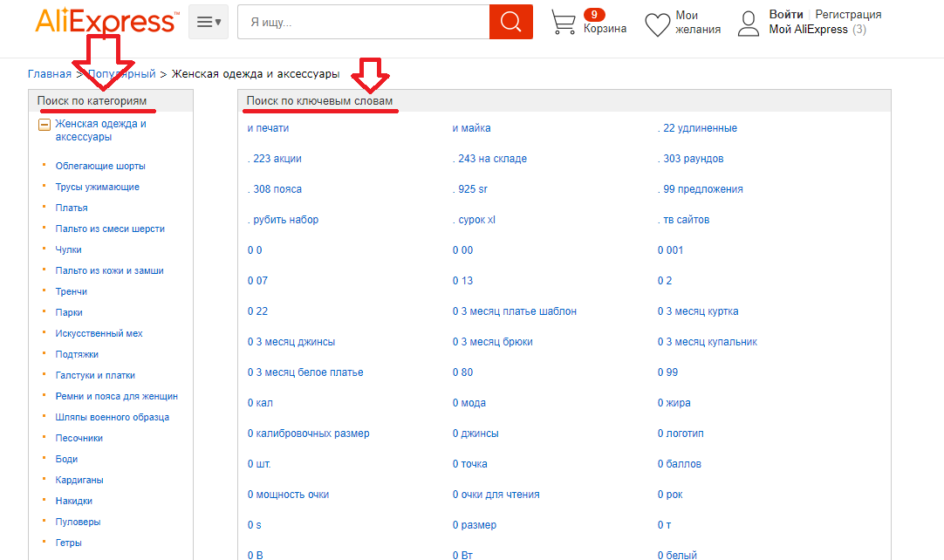The image size is (944, 560).
Task: Select Шляпы военного образца category
Action: [112, 417]
